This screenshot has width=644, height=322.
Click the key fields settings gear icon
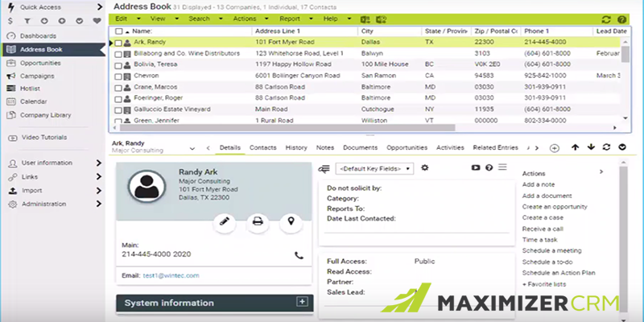[425, 167]
